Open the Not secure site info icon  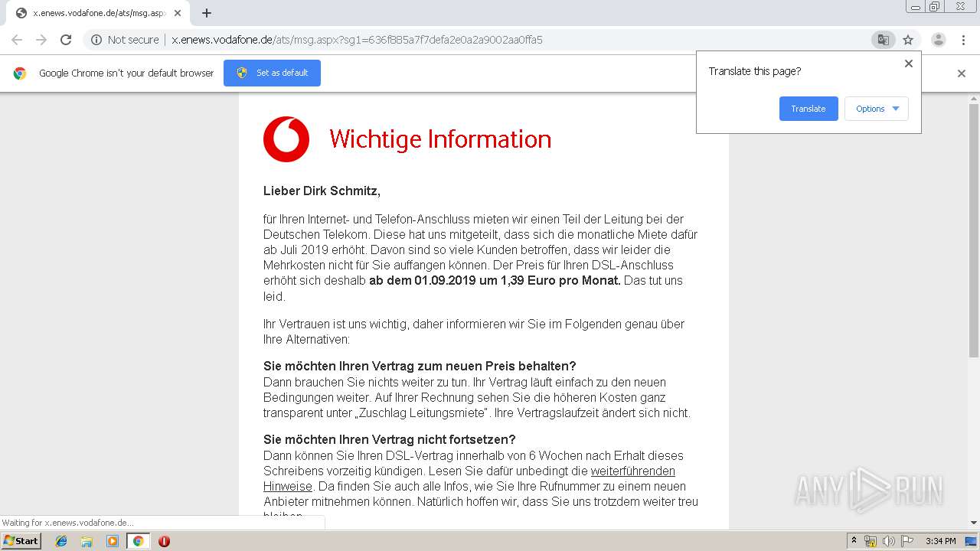(96, 40)
